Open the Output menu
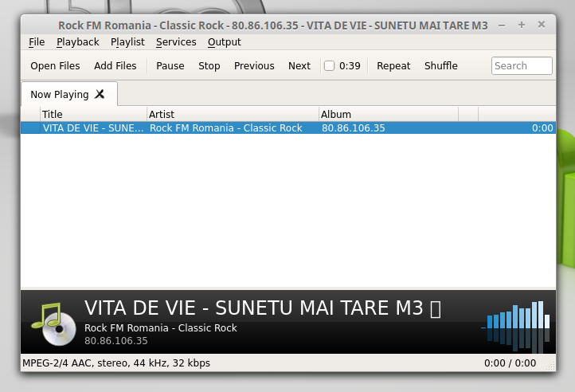This screenshot has height=392, width=575. [x=225, y=42]
